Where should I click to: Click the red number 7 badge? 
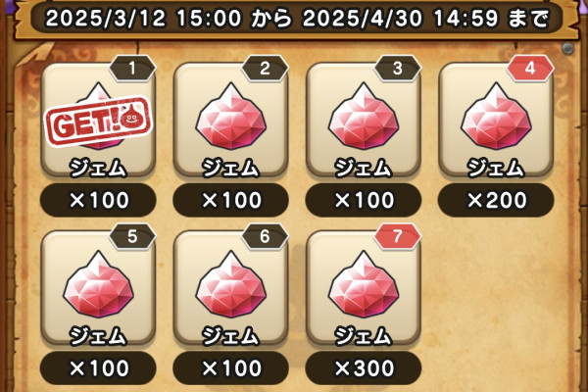pyautogui.click(x=398, y=237)
